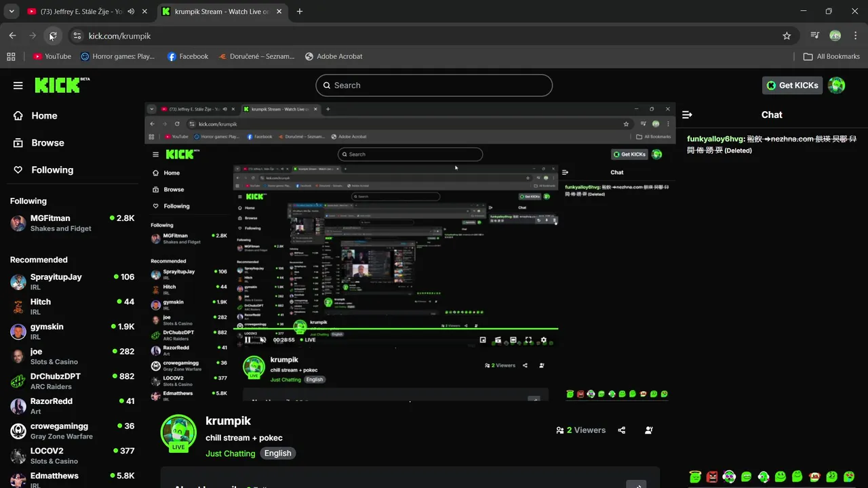Click the person icon right of the share icon

[649, 430]
